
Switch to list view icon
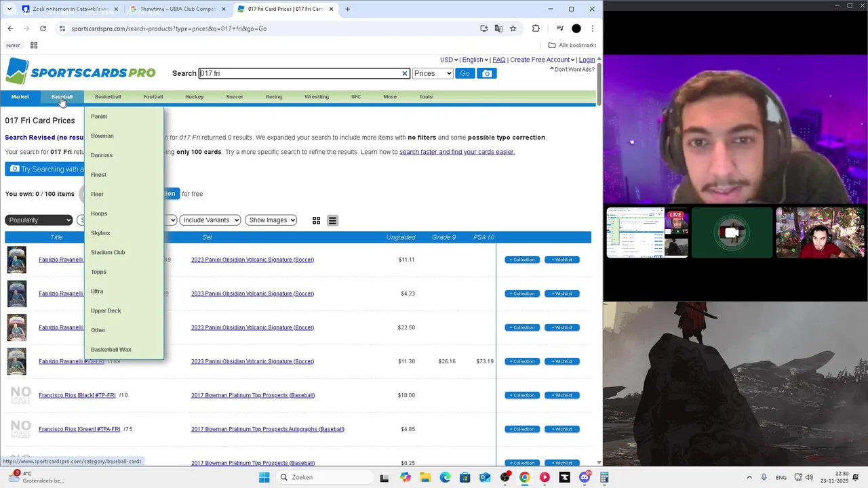coord(332,220)
